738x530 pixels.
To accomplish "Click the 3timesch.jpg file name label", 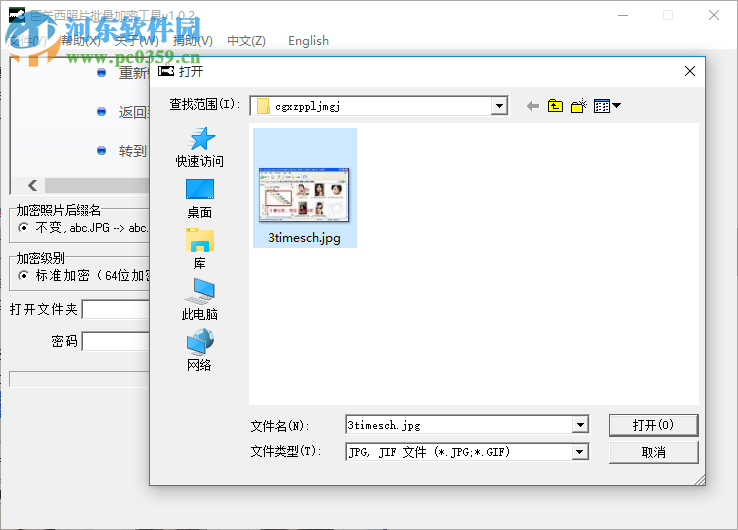I will point(305,238).
